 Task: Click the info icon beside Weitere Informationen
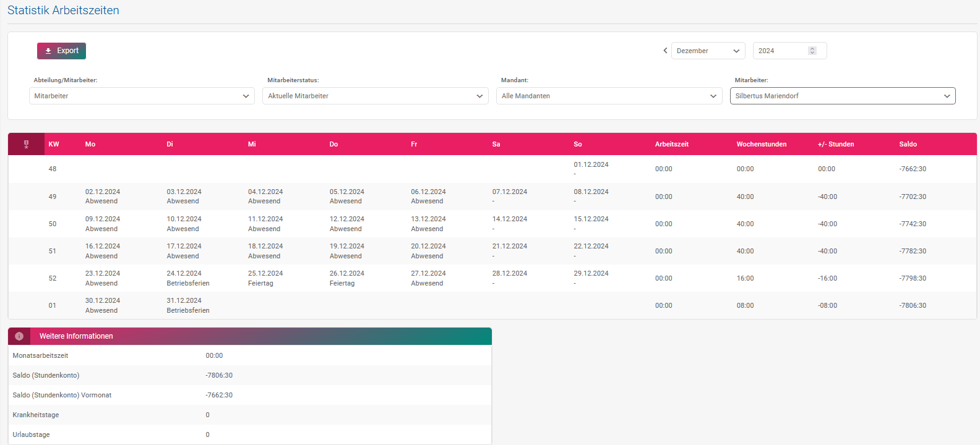click(19, 336)
